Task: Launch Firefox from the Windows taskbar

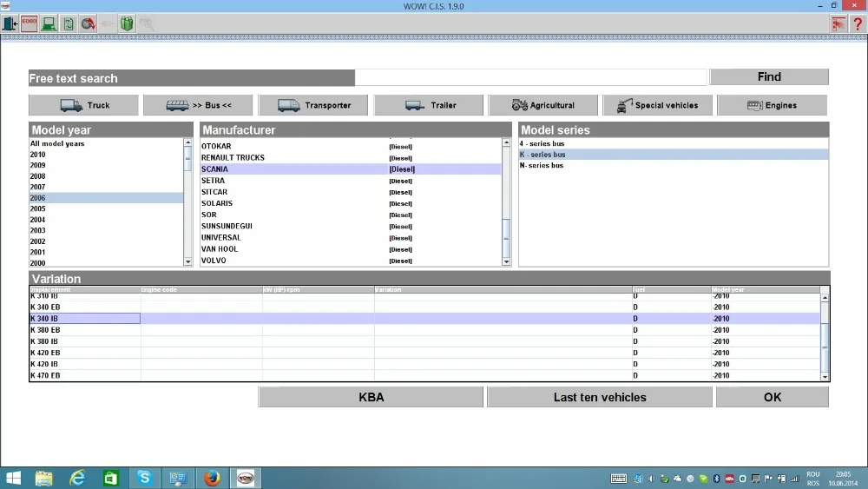Action: 212,478
